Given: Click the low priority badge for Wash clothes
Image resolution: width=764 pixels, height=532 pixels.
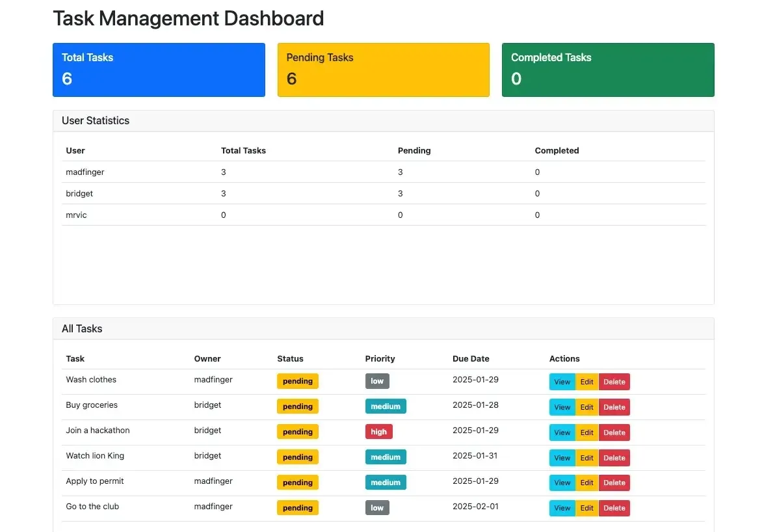Looking at the screenshot, I should click(x=377, y=381).
